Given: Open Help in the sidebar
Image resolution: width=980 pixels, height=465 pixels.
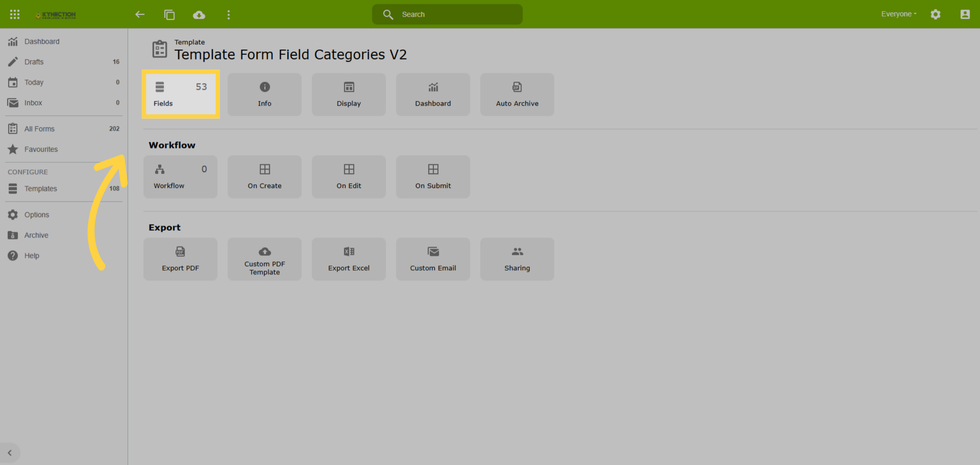Looking at the screenshot, I should tap(64, 255).
